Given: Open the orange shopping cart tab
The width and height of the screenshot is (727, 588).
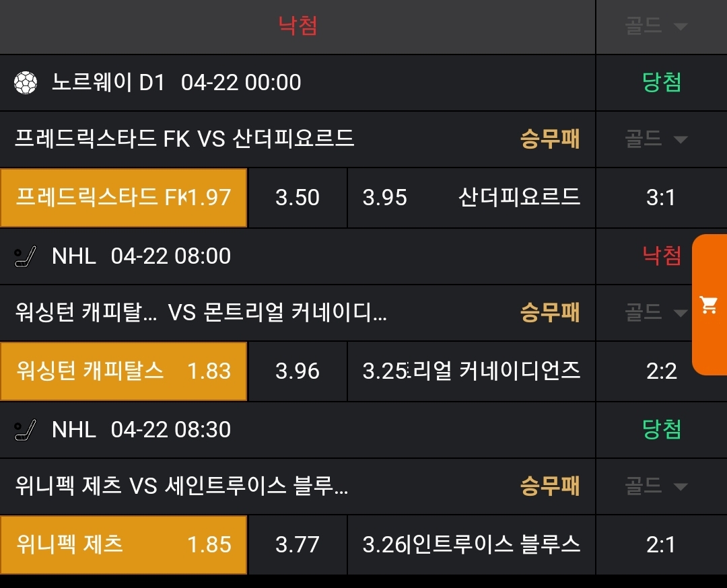Looking at the screenshot, I should coord(709,305).
